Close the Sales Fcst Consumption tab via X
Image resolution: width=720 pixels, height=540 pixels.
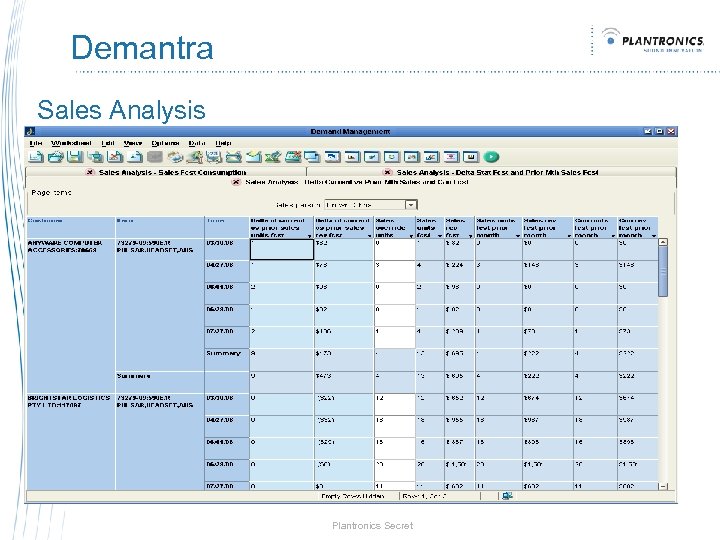[x=90, y=172]
